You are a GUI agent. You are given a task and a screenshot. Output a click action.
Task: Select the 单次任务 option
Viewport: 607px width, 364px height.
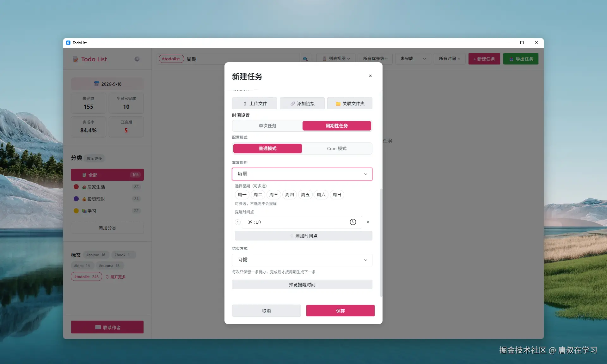point(267,126)
